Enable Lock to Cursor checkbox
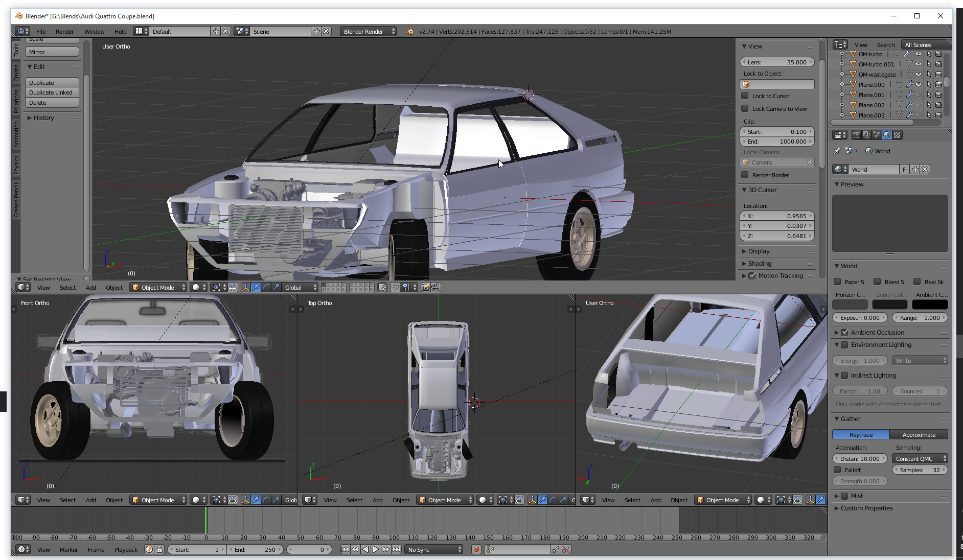The height and width of the screenshot is (560, 963). tap(745, 96)
